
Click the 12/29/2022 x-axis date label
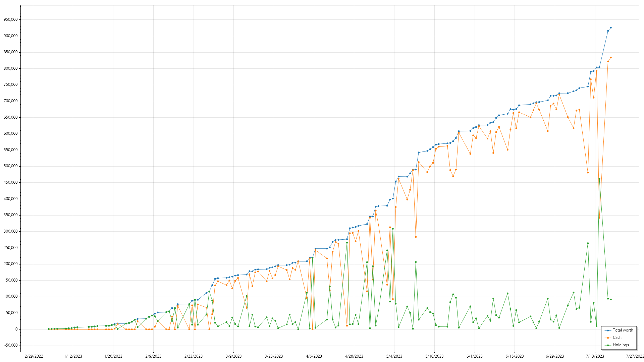point(33,356)
